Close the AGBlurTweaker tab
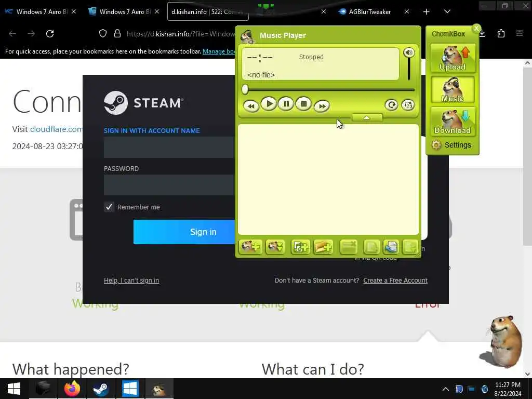This screenshot has height=399, width=532. point(406,11)
